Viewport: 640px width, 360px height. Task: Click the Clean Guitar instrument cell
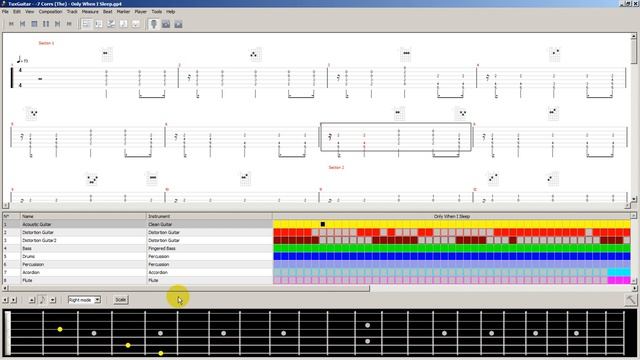tap(209, 224)
